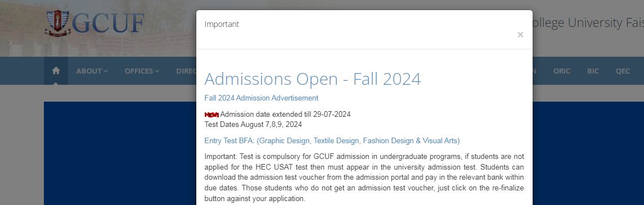Close the Important popup with the X
The height and width of the screenshot is (205, 644).
(520, 35)
